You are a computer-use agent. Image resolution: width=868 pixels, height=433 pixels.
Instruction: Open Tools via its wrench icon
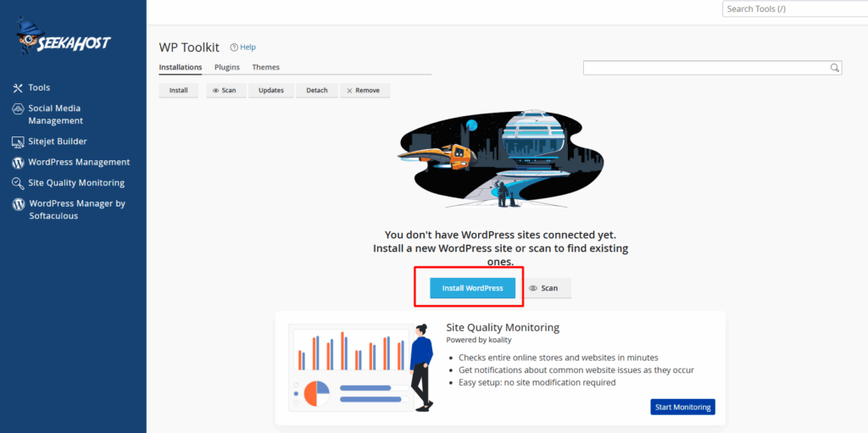pos(19,88)
